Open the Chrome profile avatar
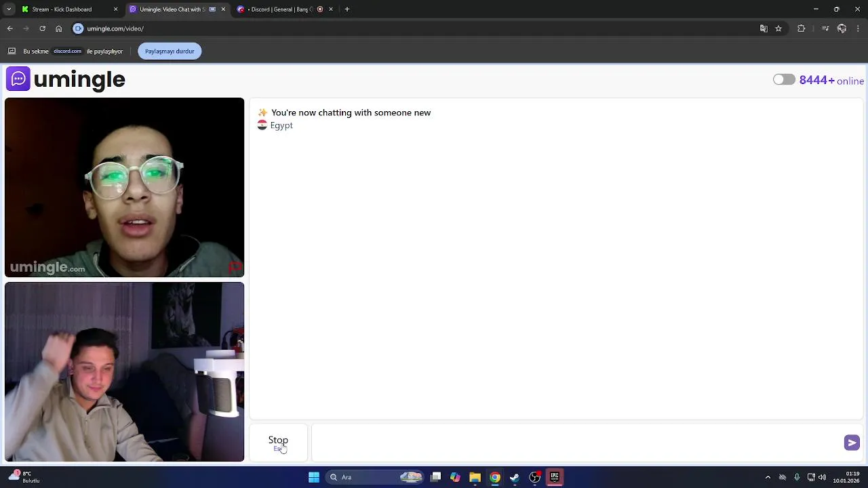The width and height of the screenshot is (868, 488). pyautogui.click(x=842, y=28)
